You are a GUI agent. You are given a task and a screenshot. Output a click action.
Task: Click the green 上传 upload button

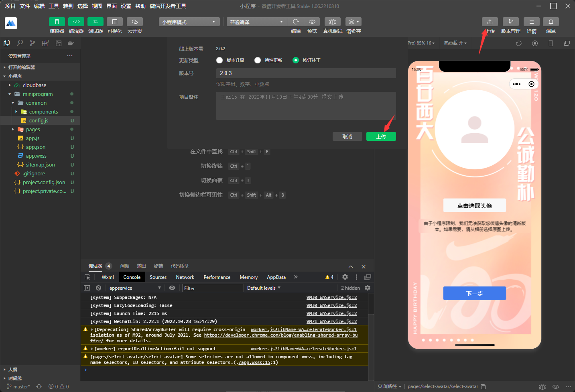381,136
